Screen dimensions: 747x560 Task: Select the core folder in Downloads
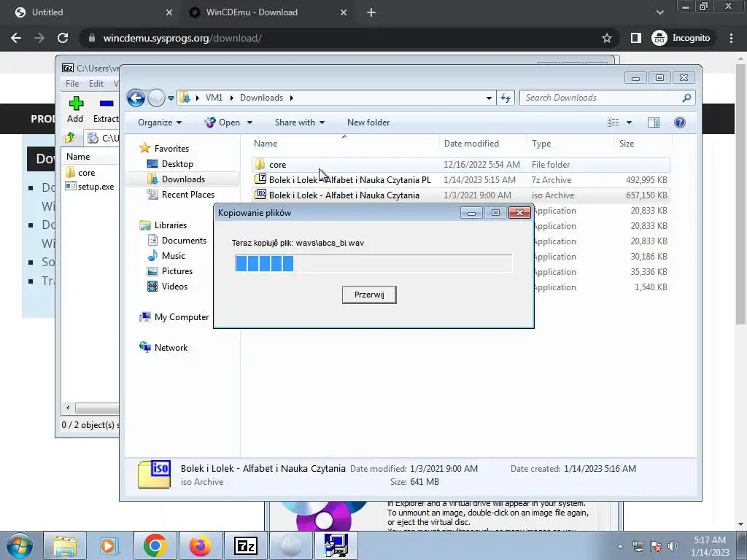click(461, 165)
